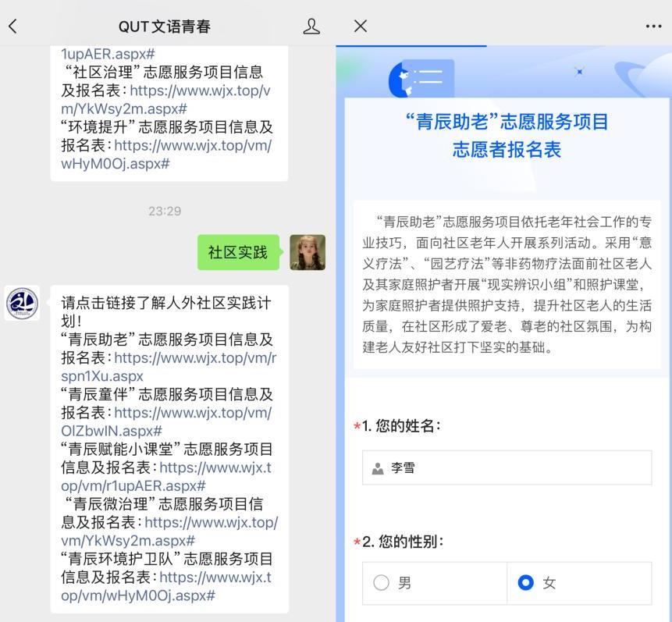Open the three-dot more options menu
Viewport: 672px width, 622px height.
653,27
